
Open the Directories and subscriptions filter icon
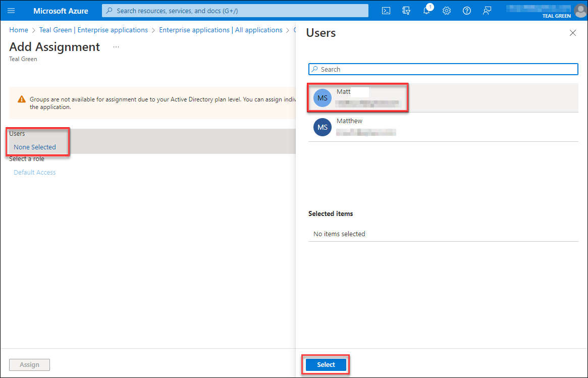406,11
